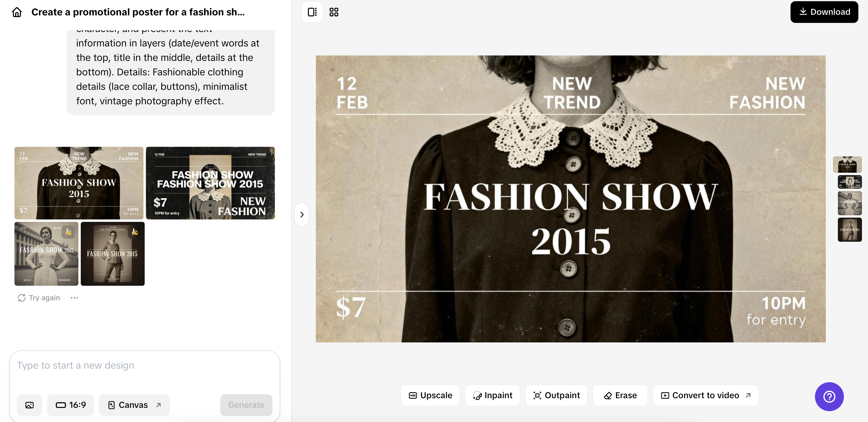Select the white dress poster thumbnail
Screen dimensions: 868x422
pyautogui.click(x=46, y=254)
